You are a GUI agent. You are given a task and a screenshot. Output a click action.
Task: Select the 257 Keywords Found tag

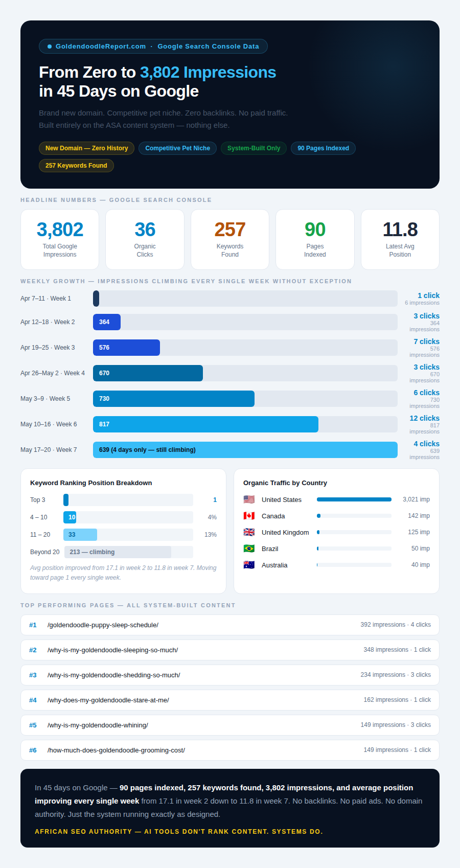pos(76,166)
